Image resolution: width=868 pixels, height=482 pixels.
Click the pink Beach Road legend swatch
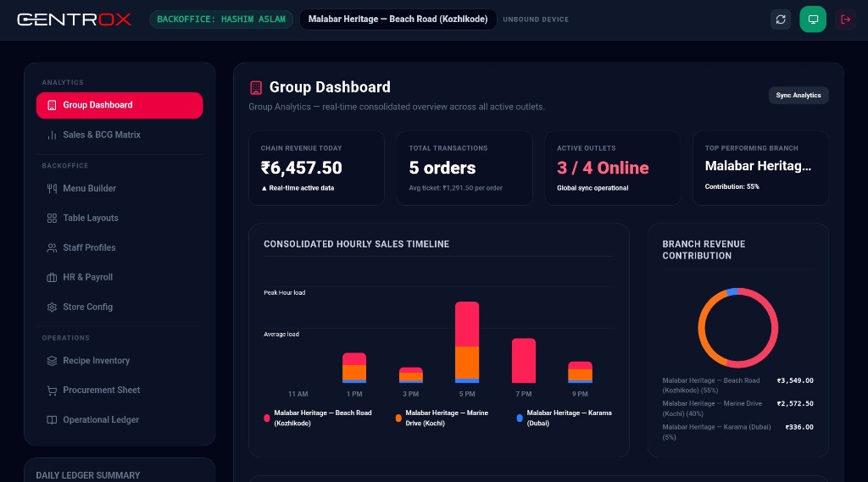pyautogui.click(x=267, y=418)
